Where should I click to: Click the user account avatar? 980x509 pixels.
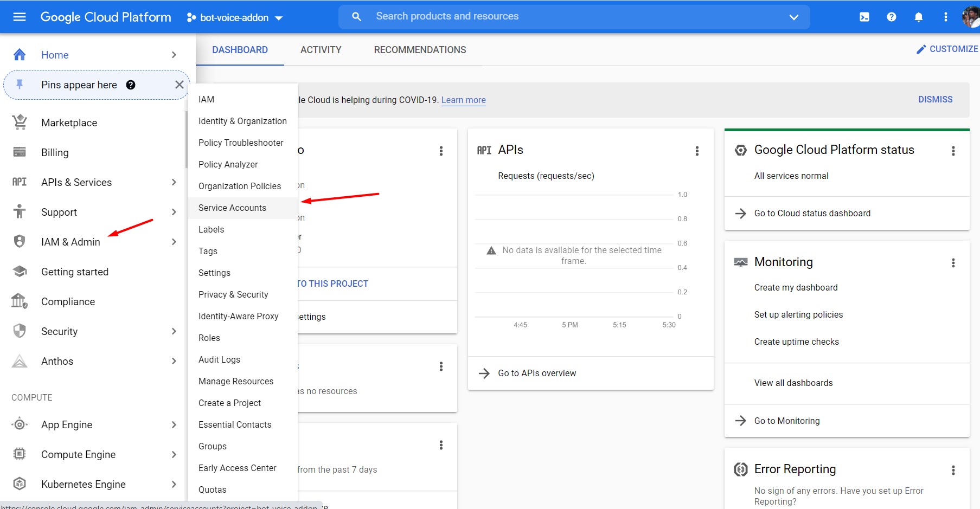pyautogui.click(x=970, y=17)
